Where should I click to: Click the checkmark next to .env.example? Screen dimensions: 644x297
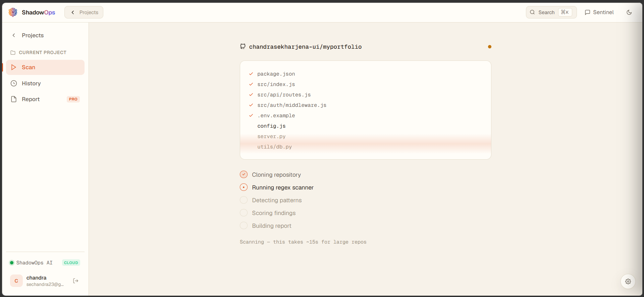coord(251,116)
